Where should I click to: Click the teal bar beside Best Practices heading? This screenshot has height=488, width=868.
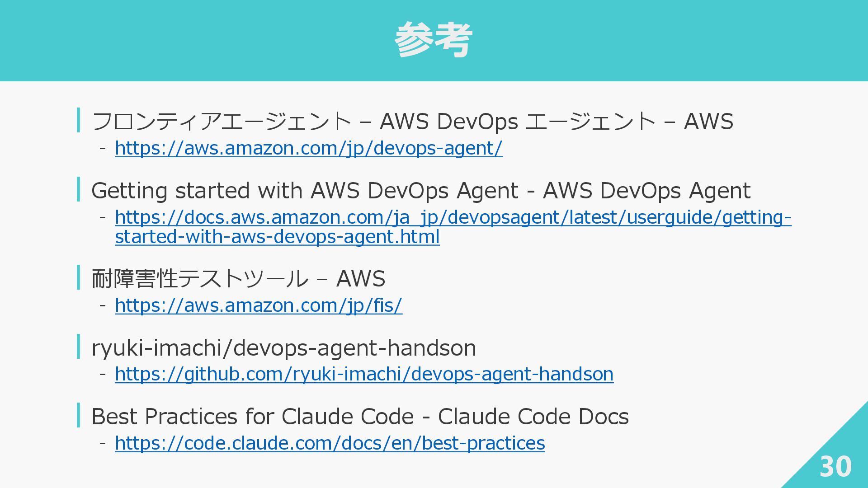click(x=79, y=415)
